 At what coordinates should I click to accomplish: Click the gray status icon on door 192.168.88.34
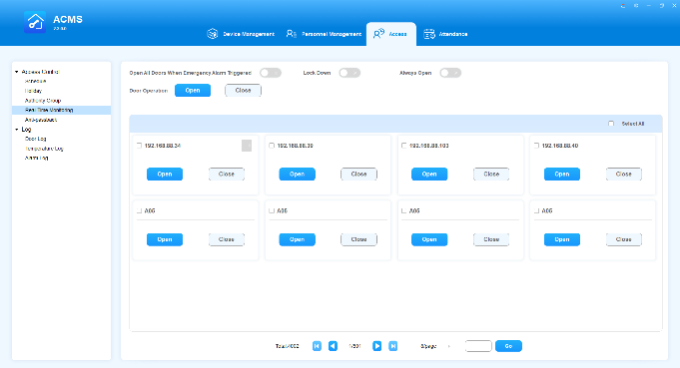coord(246,146)
